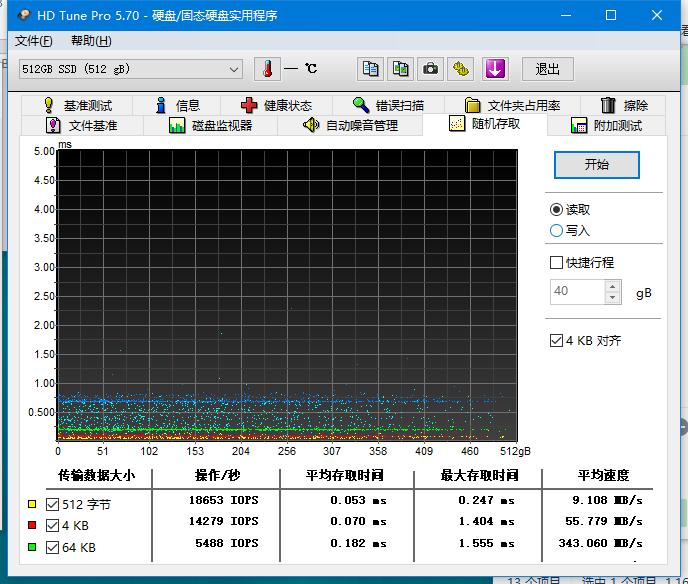688x584 pixels.
Task: Click the 4 KB red legend swatch
Action: 32,525
